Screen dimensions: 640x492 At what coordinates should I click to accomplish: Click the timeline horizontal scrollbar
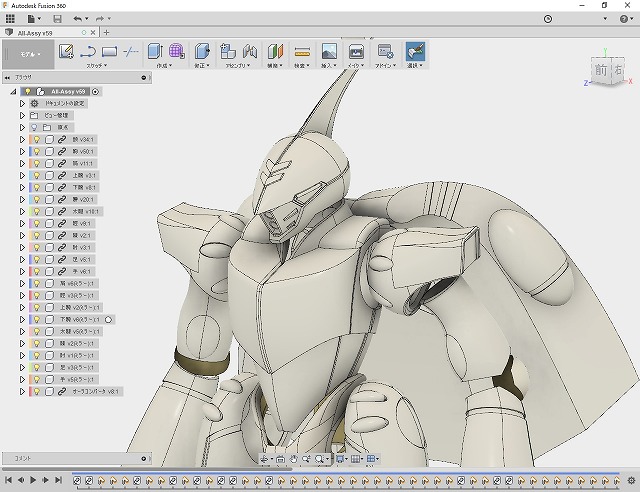click(147, 469)
